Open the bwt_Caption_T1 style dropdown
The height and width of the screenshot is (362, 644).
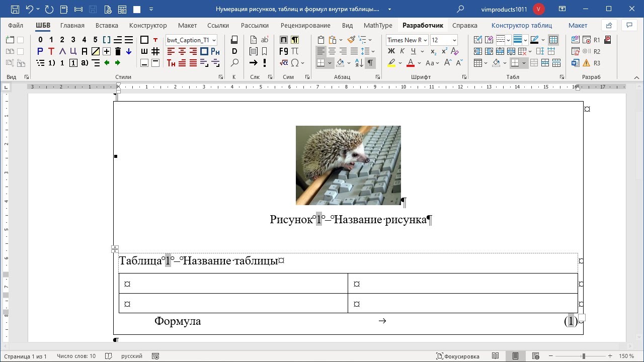tap(214, 40)
